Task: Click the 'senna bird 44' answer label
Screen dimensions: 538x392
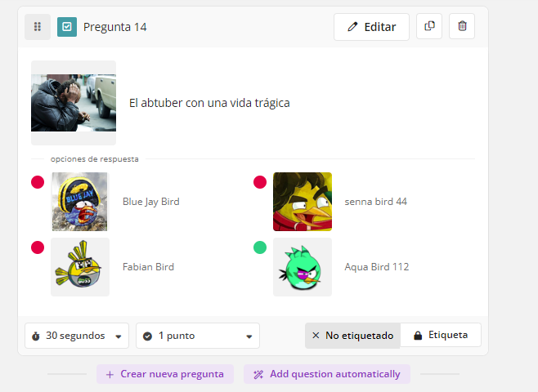Action: [x=376, y=202]
